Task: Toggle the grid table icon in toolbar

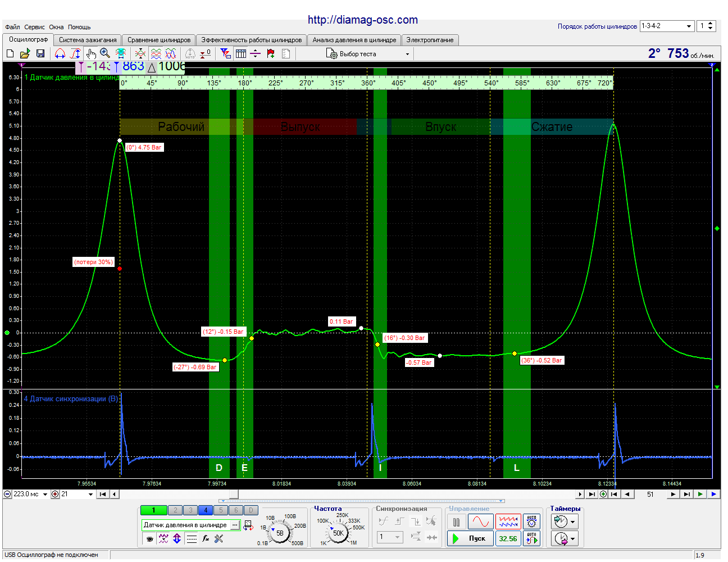Action: [241, 53]
